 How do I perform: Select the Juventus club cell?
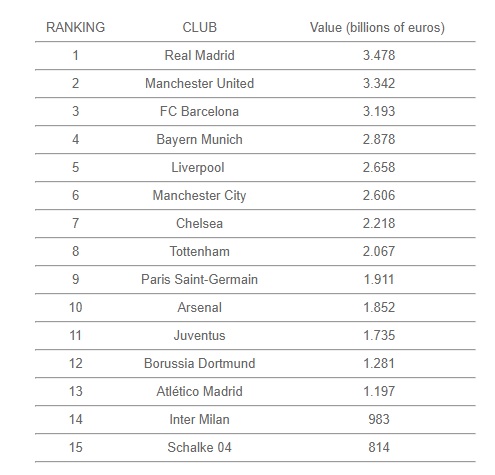(x=199, y=335)
